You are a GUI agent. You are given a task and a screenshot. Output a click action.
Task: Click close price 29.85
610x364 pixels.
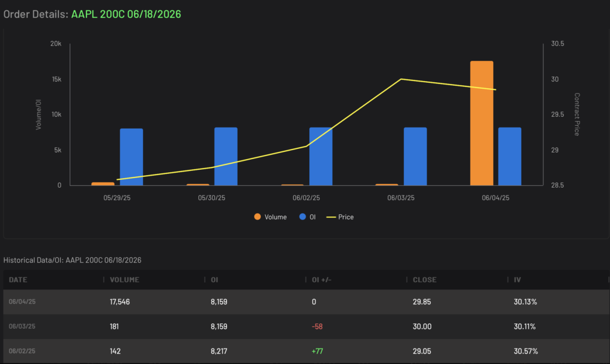pyautogui.click(x=422, y=302)
